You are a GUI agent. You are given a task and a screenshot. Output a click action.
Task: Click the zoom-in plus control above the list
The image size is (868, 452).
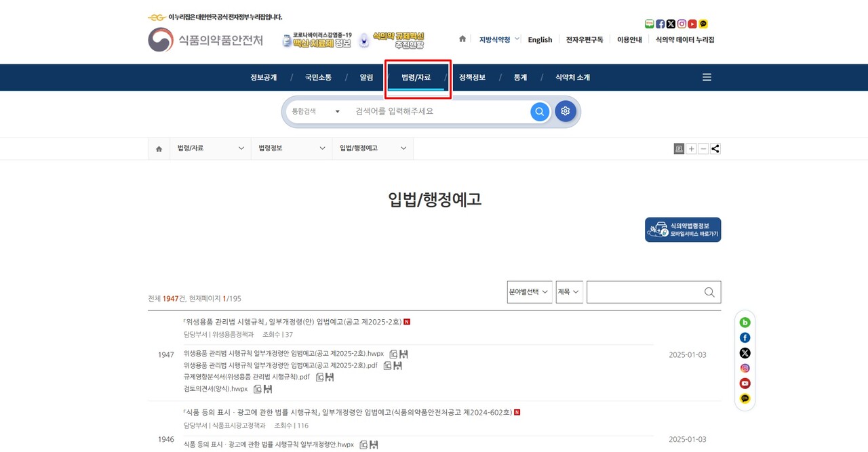click(x=691, y=148)
